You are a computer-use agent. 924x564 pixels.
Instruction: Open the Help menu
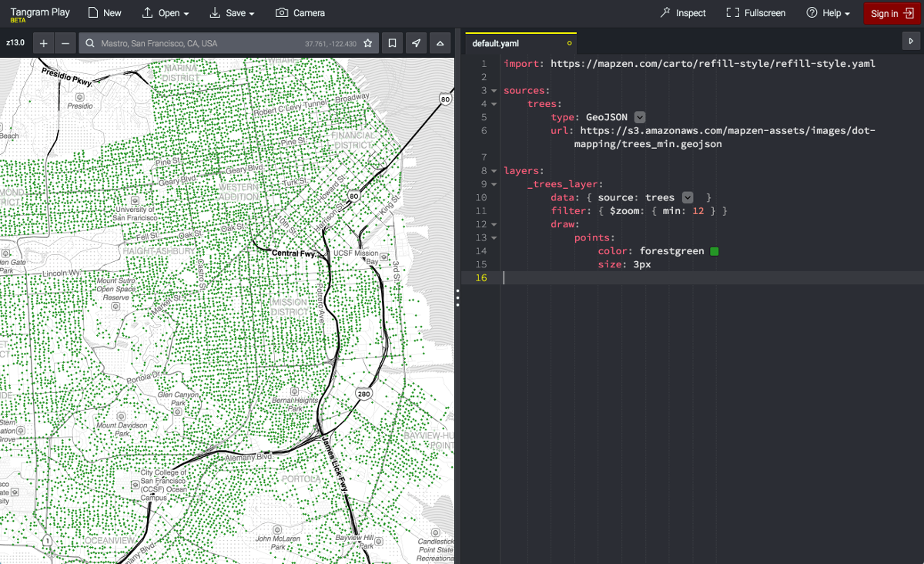(x=828, y=13)
